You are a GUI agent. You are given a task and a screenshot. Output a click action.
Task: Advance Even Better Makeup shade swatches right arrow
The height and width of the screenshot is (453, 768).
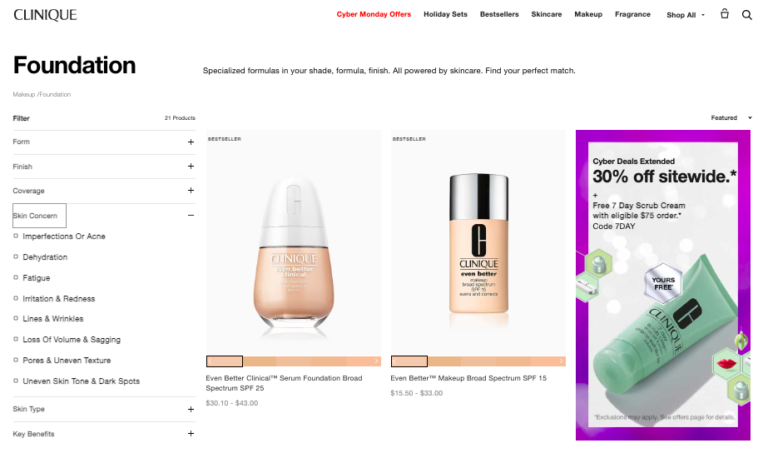[561, 361]
